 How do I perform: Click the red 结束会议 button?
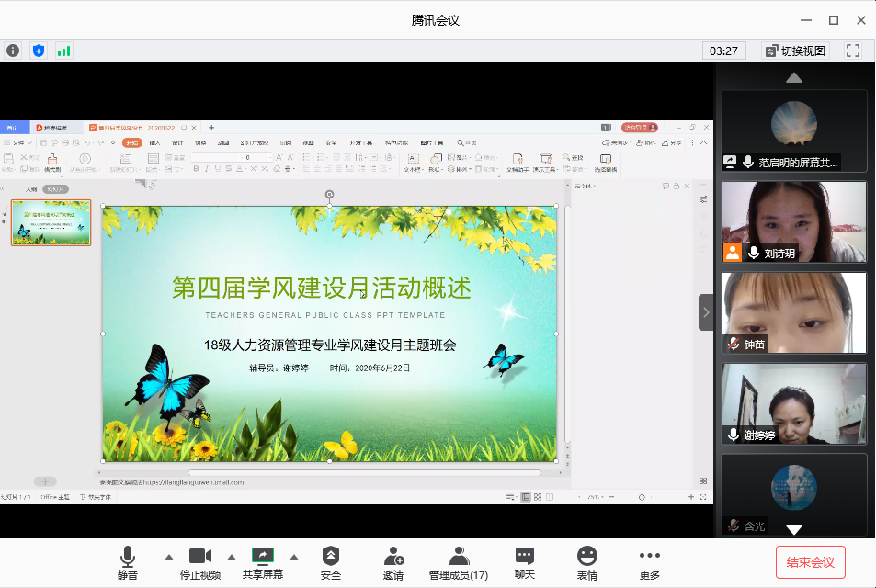(811, 562)
